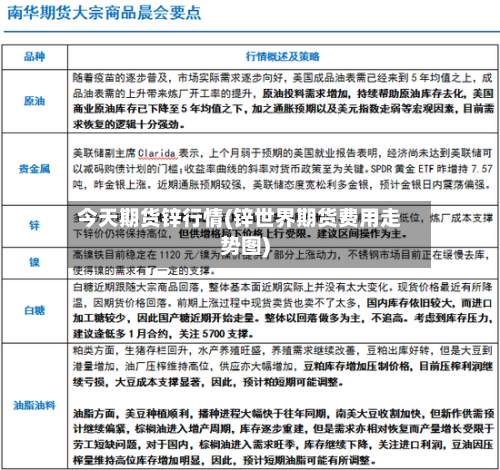Select the 贵金属 row label
This screenshot has height=470, width=500.
(34, 169)
